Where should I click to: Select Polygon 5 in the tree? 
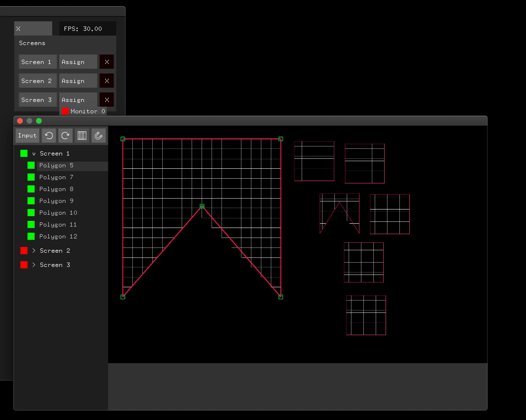pyautogui.click(x=73, y=166)
